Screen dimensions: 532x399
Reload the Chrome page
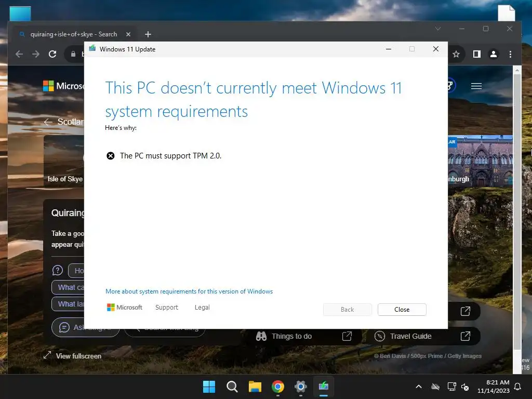pyautogui.click(x=52, y=54)
